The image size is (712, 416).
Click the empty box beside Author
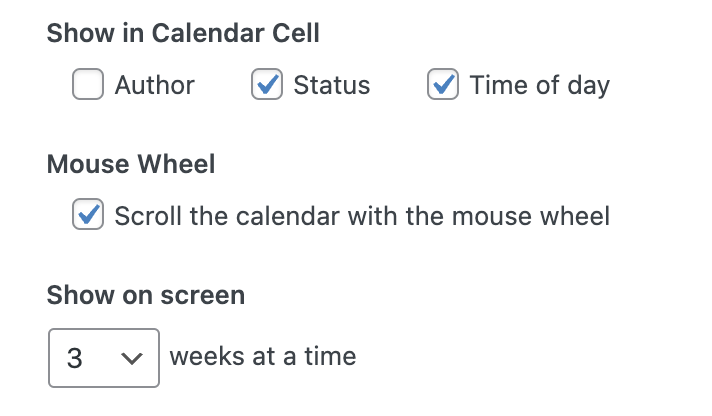click(88, 85)
